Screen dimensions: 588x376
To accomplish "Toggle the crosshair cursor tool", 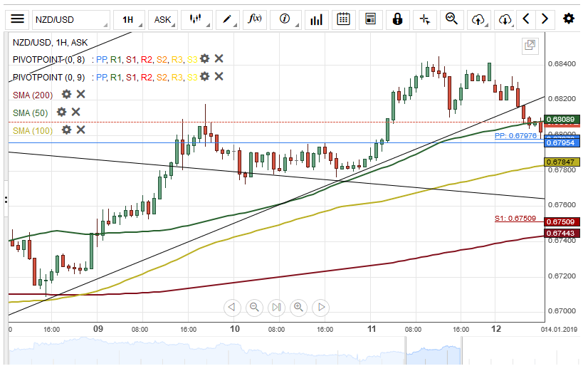I will tap(425, 19).
